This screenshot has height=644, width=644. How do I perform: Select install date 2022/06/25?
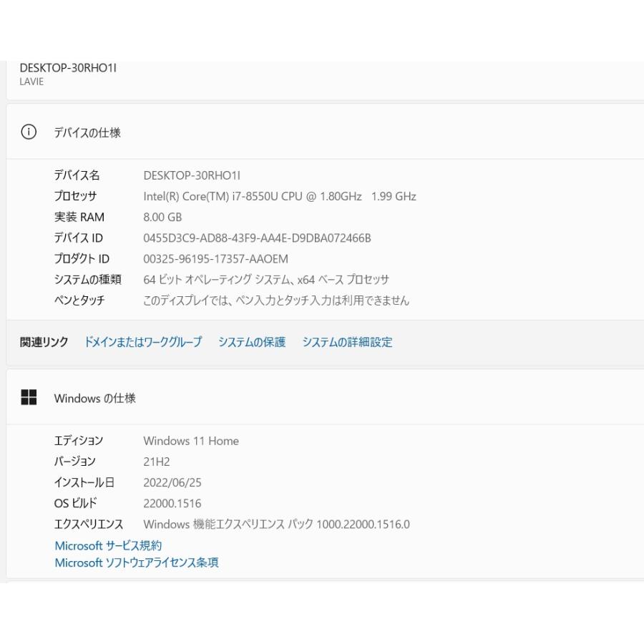[x=172, y=482]
